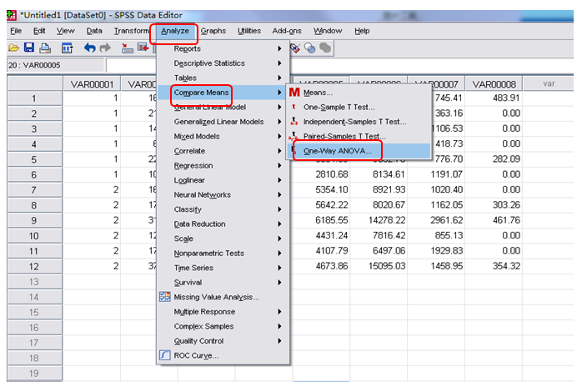Click the Save file toolbar icon
This screenshot has width=582, height=392.
(29, 49)
